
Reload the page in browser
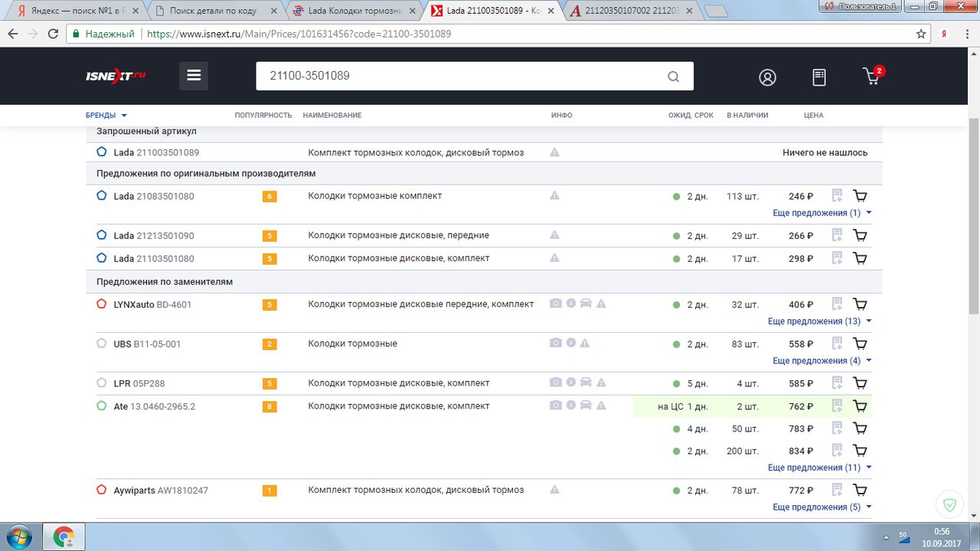(53, 34)
